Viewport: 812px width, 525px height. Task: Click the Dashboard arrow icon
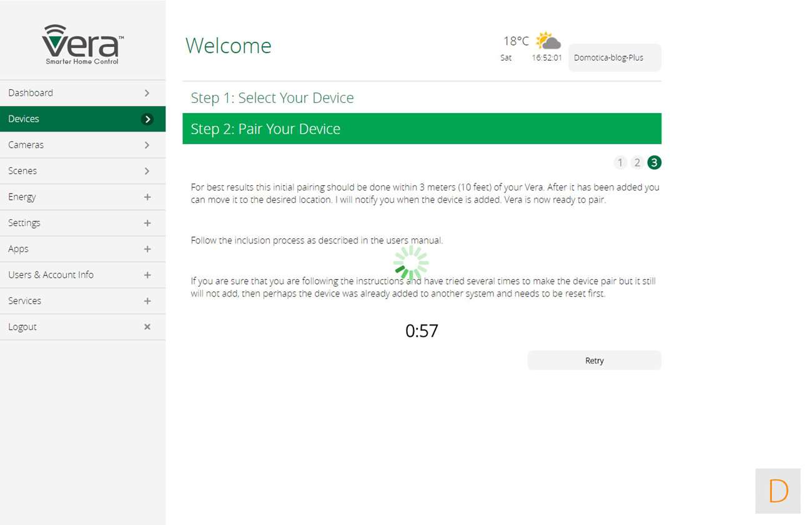click(x=147, y=93)
